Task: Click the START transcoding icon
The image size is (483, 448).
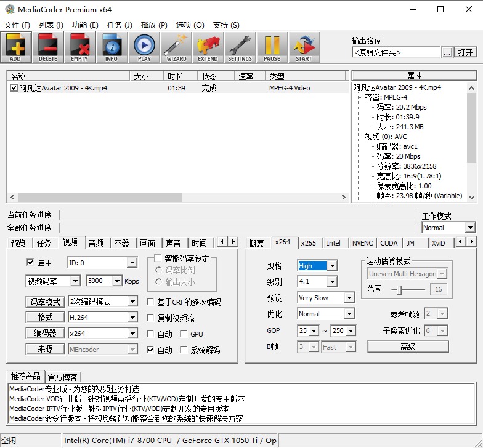Action: point(304,47)
